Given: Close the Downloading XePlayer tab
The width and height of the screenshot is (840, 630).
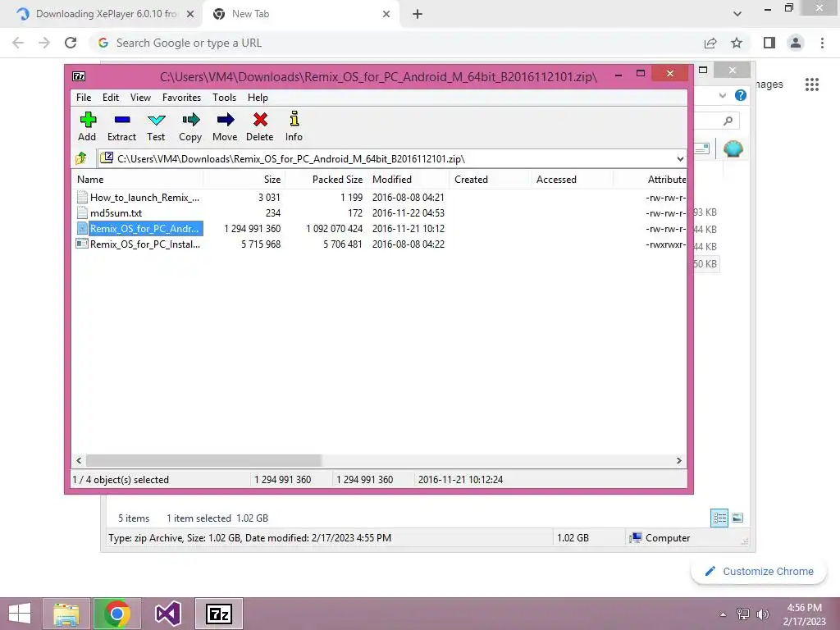Looking at the screenshot, I should point(190,14).
